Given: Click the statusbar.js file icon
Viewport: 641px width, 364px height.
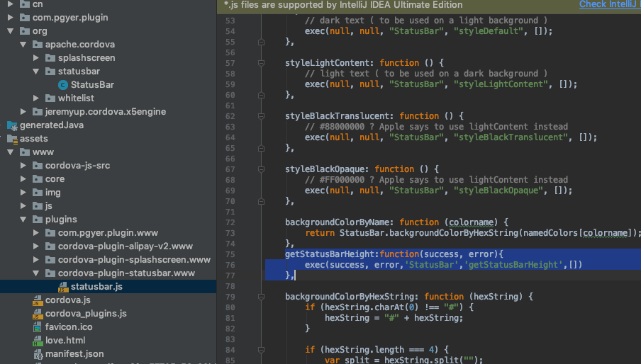Looking at the screenshot, I should [62, 287].
